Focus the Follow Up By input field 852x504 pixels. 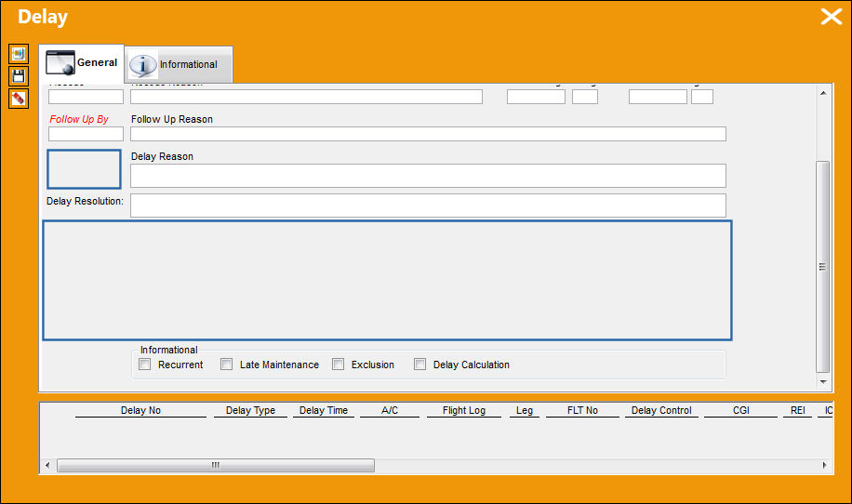[x=86, y=134]
